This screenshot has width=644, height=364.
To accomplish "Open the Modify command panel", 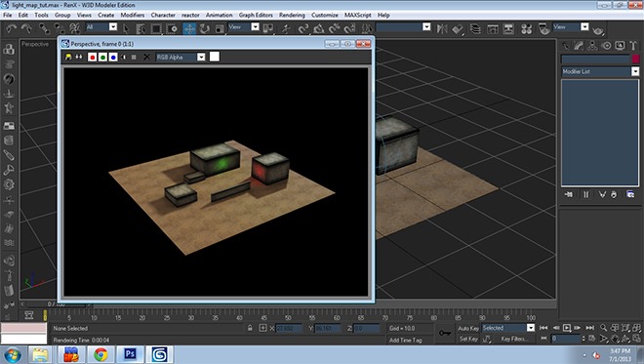I will pyautogui.click(x=579, y=46).
